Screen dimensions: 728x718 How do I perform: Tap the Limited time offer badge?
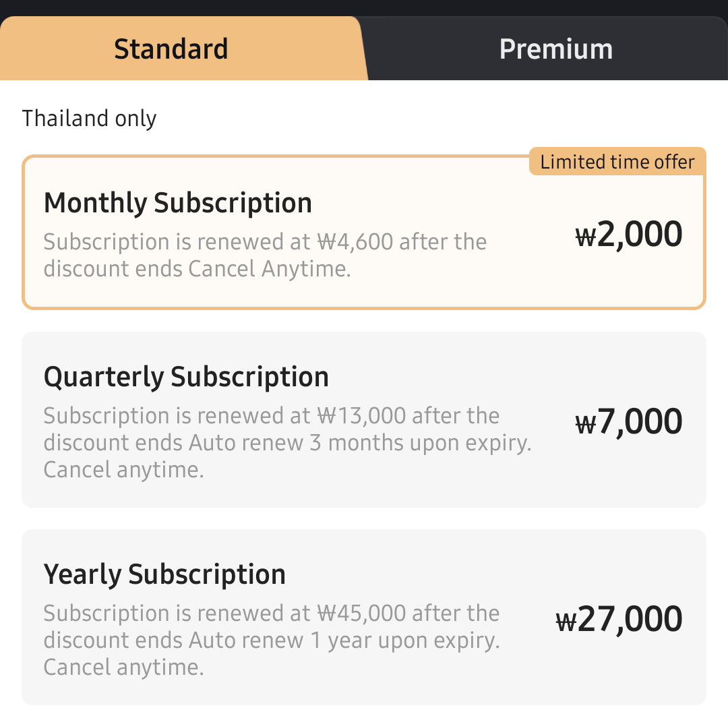(617, 162)
